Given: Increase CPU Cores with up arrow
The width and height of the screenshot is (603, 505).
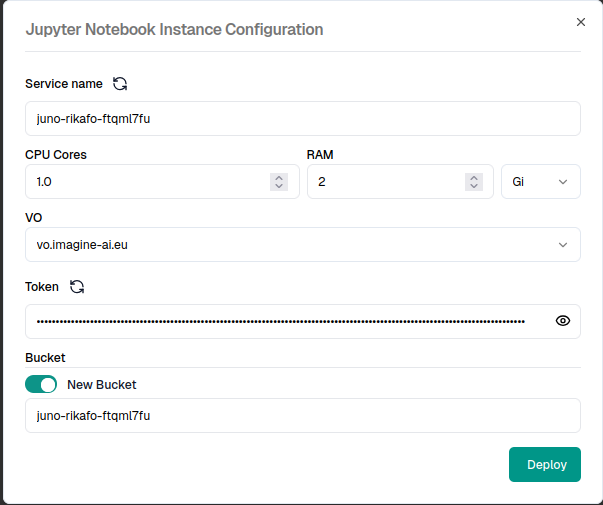Looking at the screenshot, I should click(279, 178).
